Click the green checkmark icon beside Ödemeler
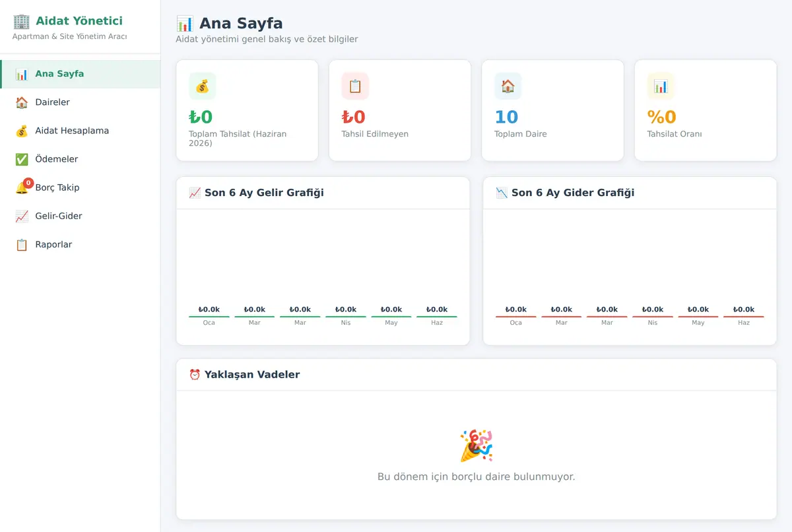Viewport: 792px width, 532px height. point(22,159)
